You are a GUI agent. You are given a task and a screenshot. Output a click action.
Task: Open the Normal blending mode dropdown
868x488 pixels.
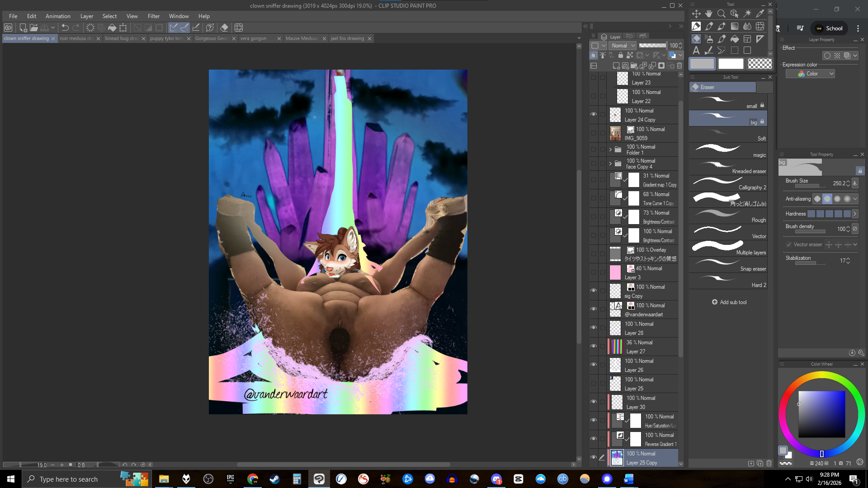[x=623, y=46]
